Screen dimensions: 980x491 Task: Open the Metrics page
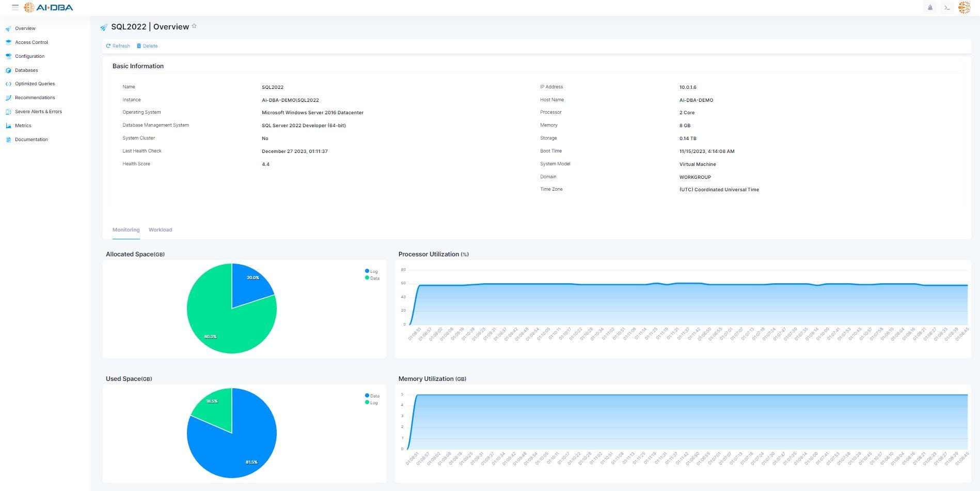tap(23, 125)
